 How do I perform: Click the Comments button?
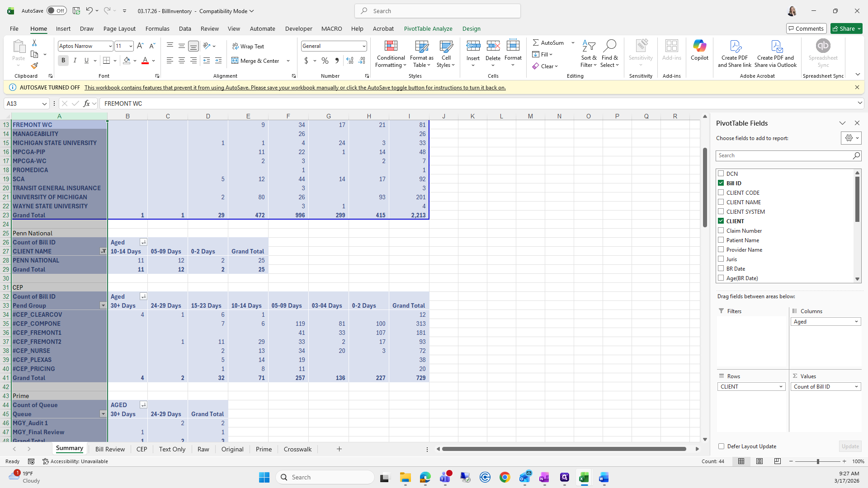[x=806, y=28]
